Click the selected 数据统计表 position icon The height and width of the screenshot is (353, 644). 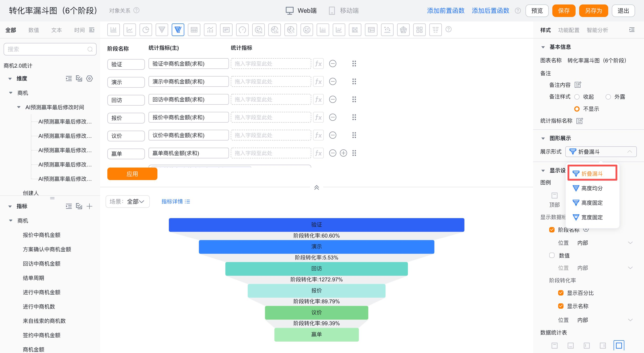pos(619,345)
